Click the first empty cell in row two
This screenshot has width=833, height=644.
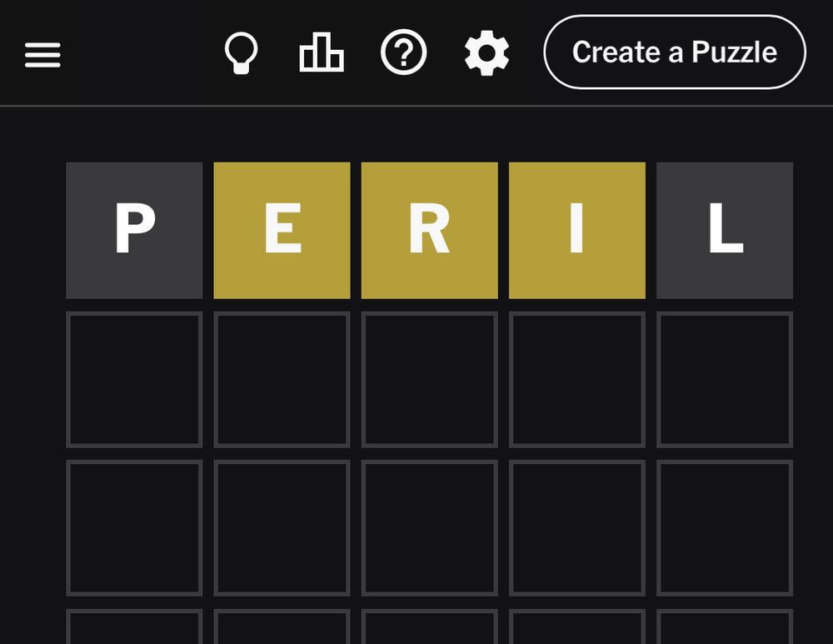pyautogui.click(x=134, y=377)
